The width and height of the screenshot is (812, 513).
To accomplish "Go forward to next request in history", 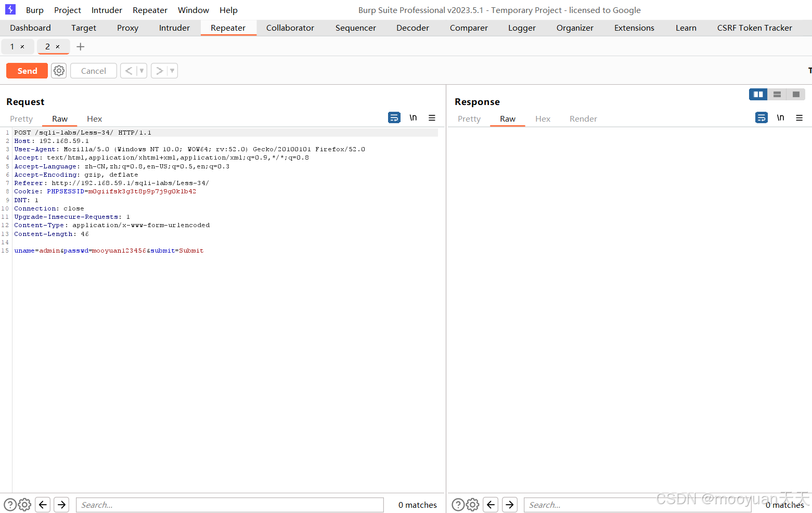I will point(159,71).
